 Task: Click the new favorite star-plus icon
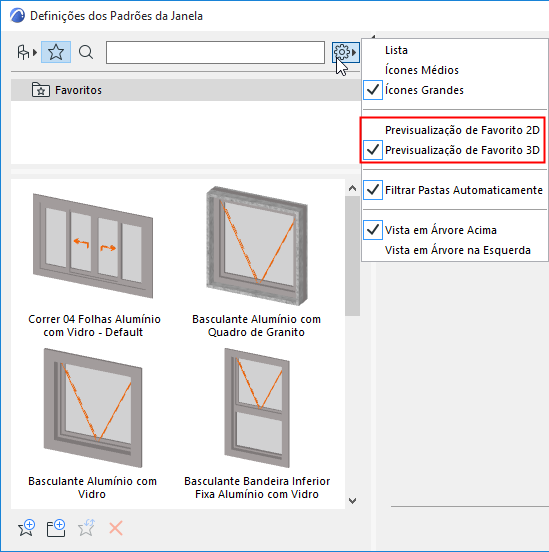pyautogui.click(x=27, y=528)
